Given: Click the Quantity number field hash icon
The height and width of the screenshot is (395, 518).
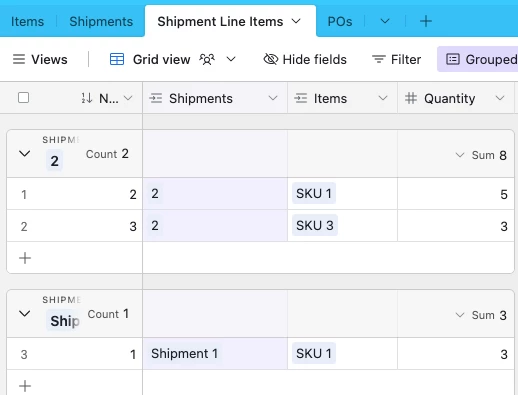Looking at the screenshot, I should (x=411, y=98).
